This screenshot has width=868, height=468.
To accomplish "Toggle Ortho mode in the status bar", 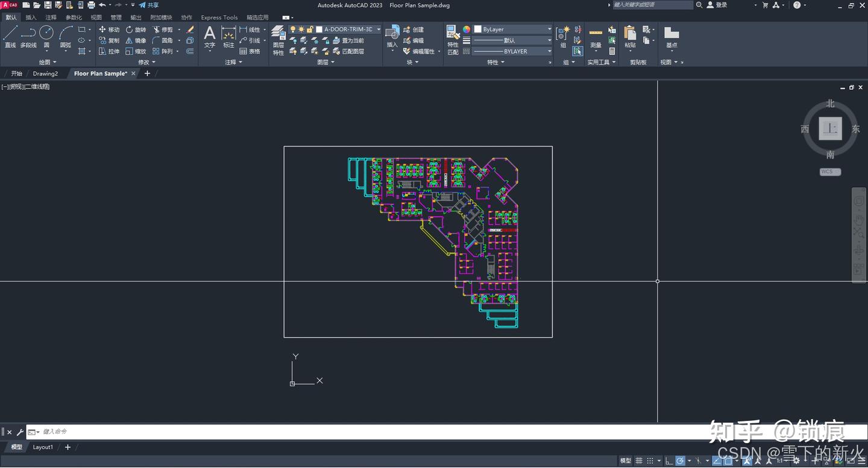I will click(x=668, y=461).
